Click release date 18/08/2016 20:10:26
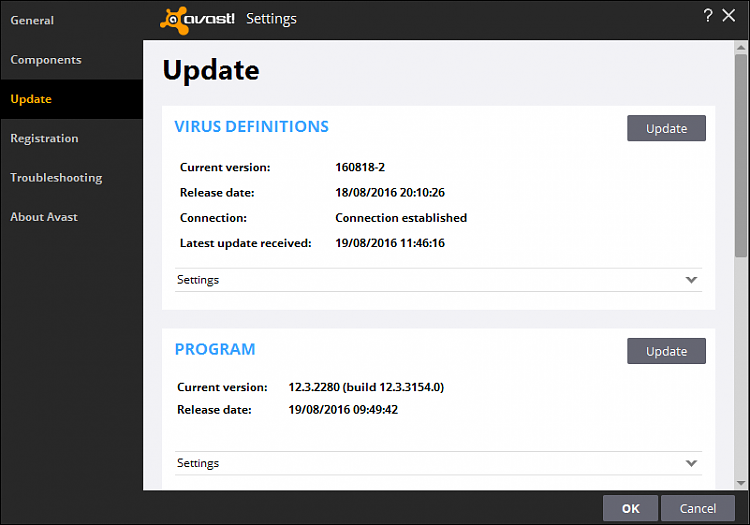 [x=390, y=193]
